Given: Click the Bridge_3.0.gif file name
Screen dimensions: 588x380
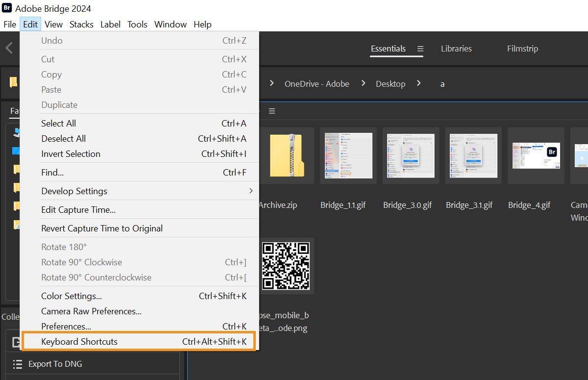Looking at the screenshot, I should [407, 205].
